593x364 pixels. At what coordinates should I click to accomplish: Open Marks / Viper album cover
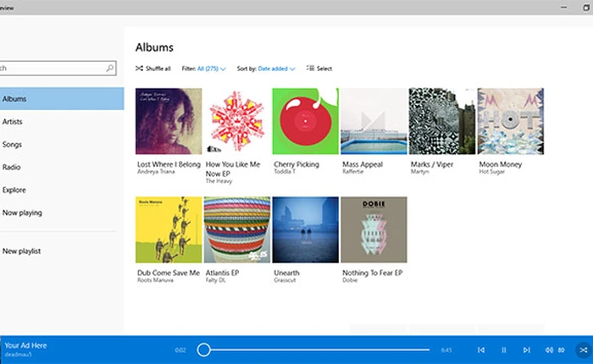click(442, 121)
